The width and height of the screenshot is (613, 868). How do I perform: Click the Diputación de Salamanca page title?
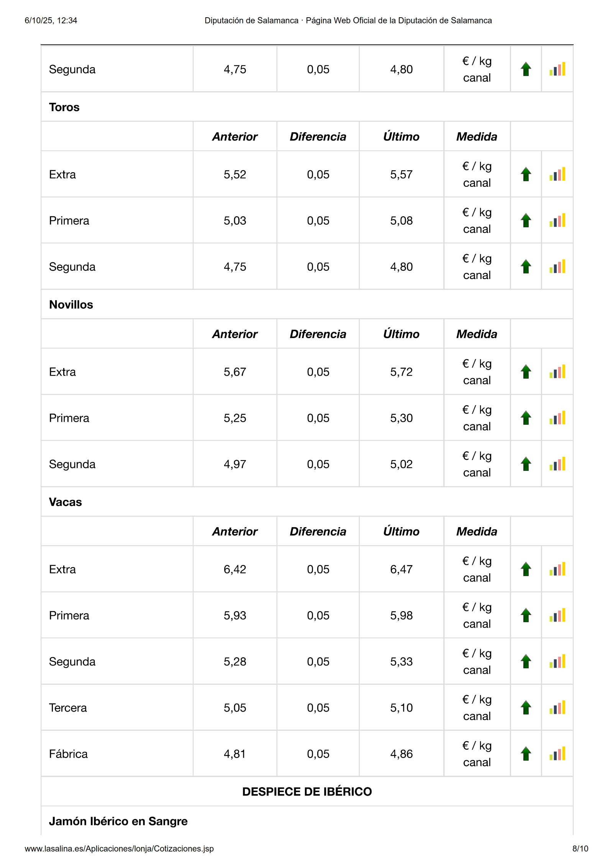(x=348, y=20)
